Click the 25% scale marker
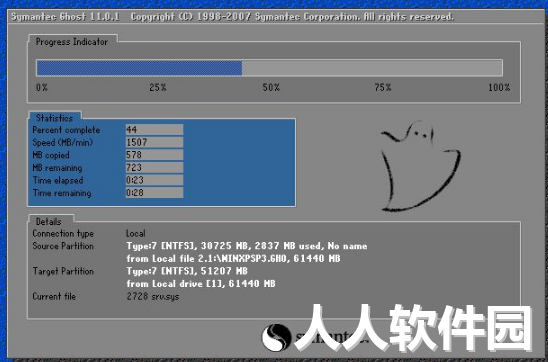The image size is (548, 362). point(158,87)
